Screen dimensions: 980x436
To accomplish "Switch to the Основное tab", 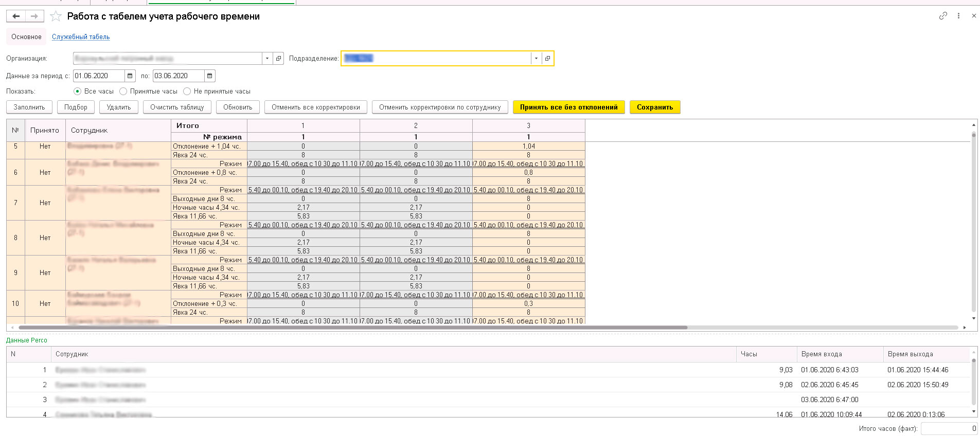I will click(x=26, y=37).
